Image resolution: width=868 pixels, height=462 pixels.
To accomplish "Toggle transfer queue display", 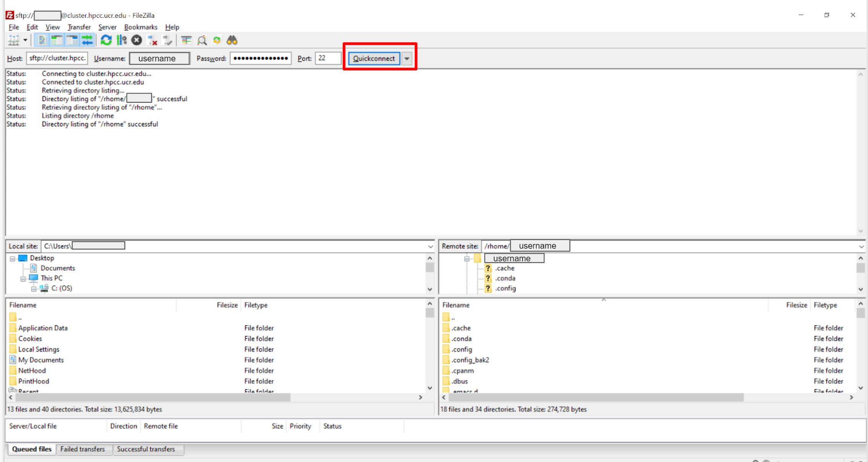I will 87,40.
